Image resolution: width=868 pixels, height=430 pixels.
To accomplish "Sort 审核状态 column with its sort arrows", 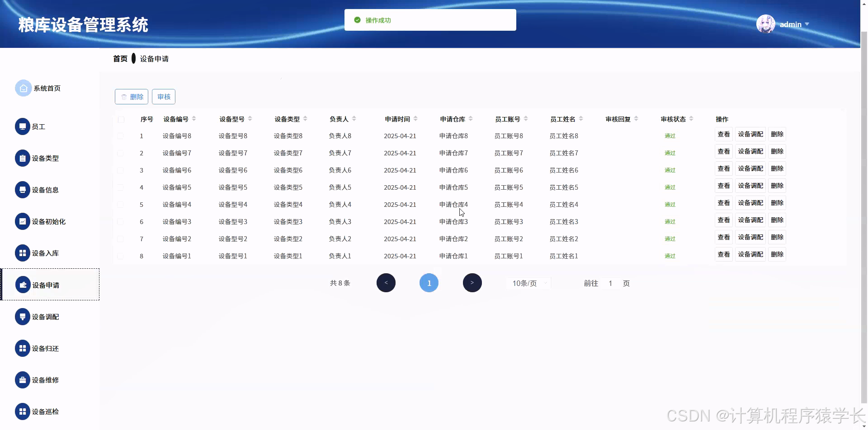I will [691, 119].
